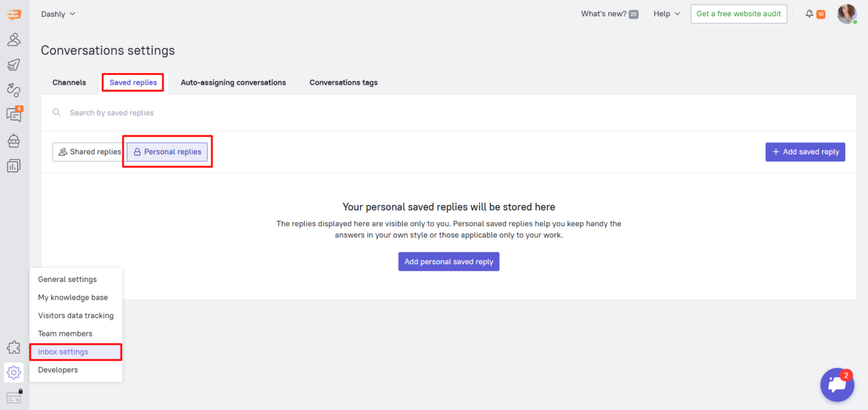
Task: Expand the Dashly workspace dropdown
Action: click(58, 14)
